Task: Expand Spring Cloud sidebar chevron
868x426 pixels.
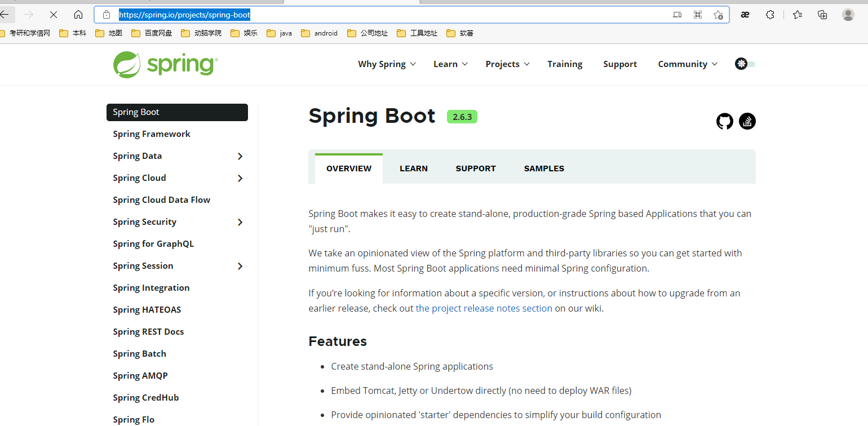Action: (x=240, y=178)
